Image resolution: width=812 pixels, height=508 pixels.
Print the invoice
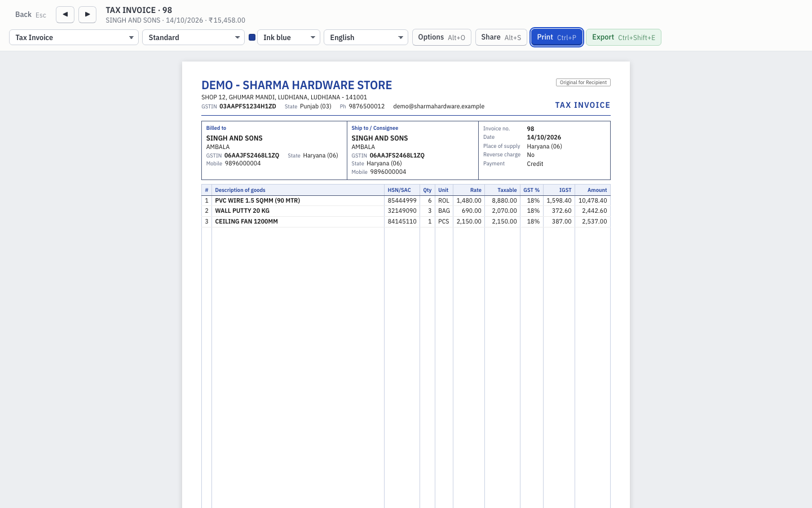(x=557, y=37)
